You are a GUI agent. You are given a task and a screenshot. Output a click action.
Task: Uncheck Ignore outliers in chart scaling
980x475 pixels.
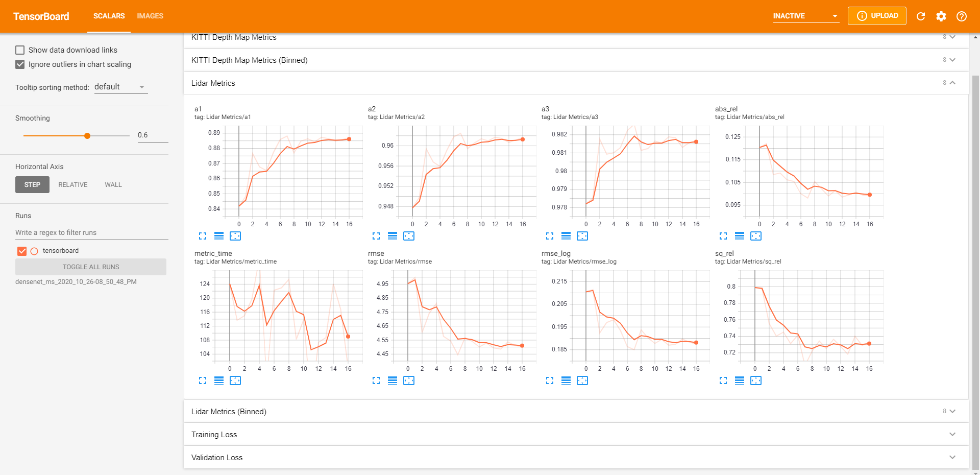20,64
